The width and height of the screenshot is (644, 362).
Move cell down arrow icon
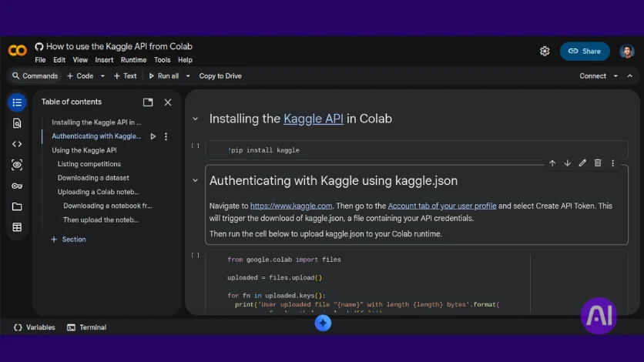[567, 163]
